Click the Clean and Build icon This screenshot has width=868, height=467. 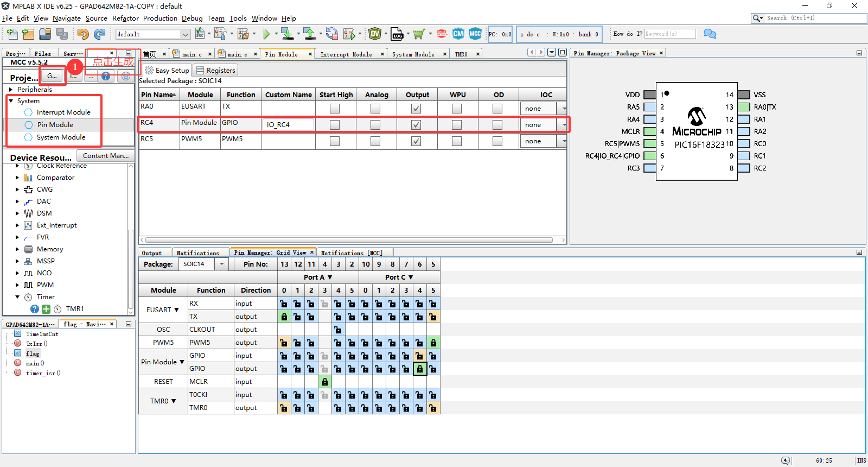[242, 34]
